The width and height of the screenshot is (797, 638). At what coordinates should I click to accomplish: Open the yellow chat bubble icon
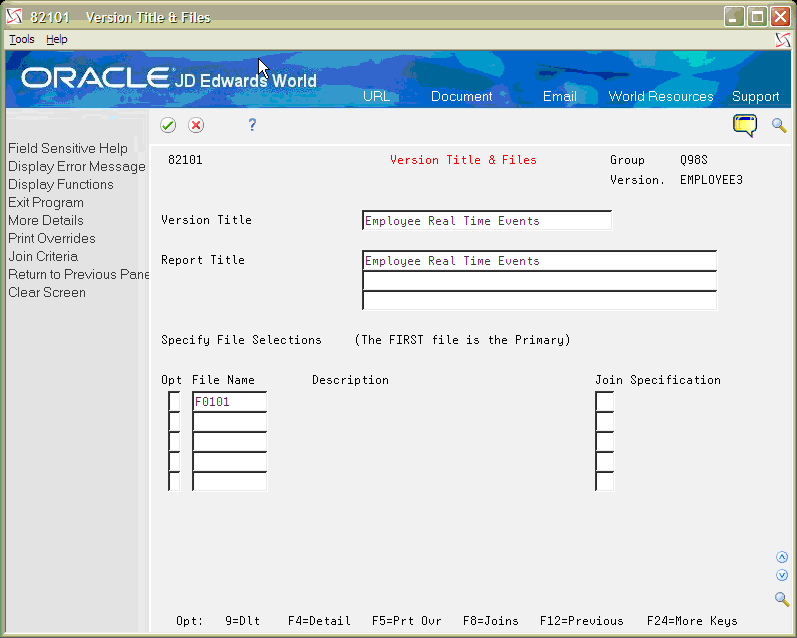pyautogui.click(x=745, y=126)
